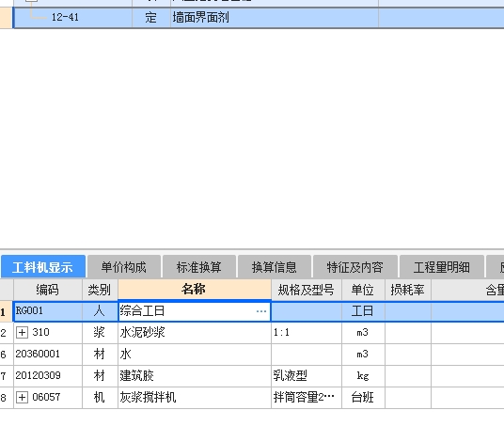Open the 特征及内容 tab
504x442 pixels.
pyautogui.click(x=355, y=267)
